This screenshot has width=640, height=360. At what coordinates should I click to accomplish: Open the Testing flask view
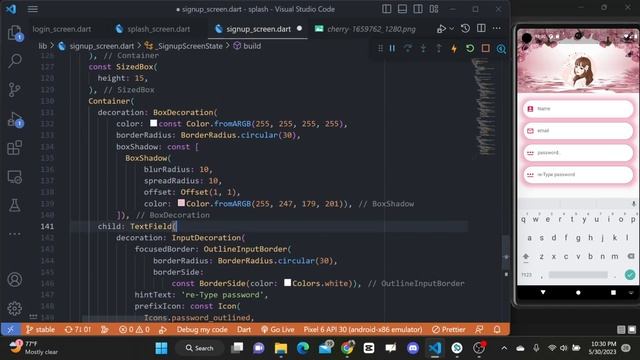tap(15, 205)
